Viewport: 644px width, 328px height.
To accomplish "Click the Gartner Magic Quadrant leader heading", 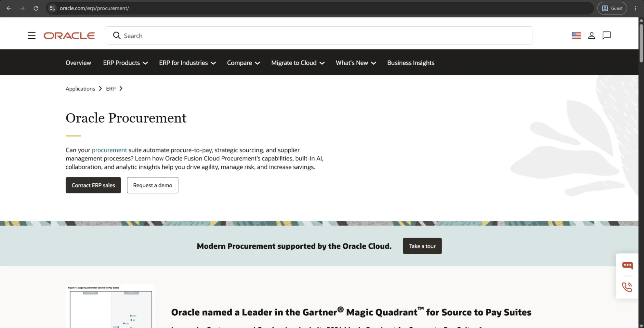I will click(x=351, y=312).
